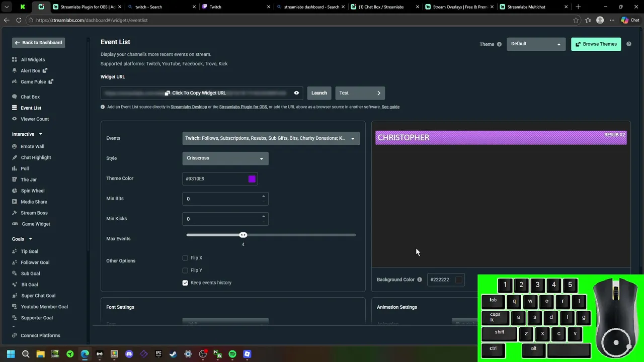This screenshot has height=362, width=644.
Task: Switch to Chat Box / Streamlabs tab
Action: 384,7
